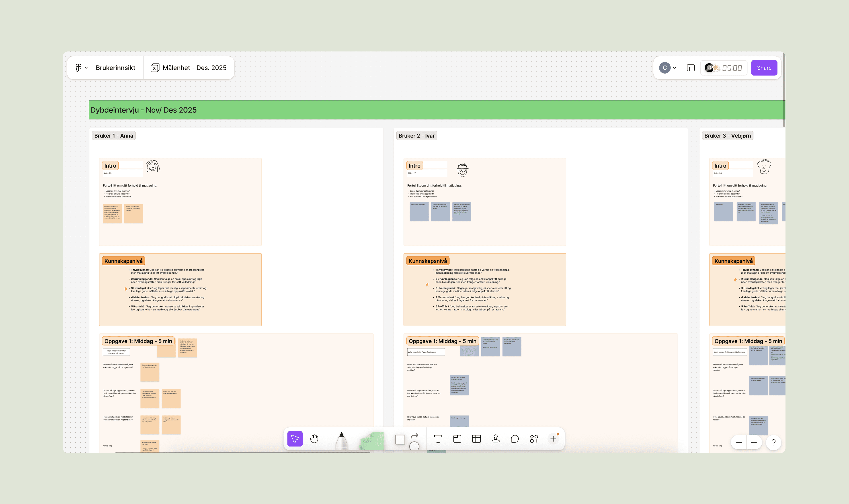This screenshot has width=849, height=504.
Task: Expand the chevron next to Figma logo
Action: [86, 68]
